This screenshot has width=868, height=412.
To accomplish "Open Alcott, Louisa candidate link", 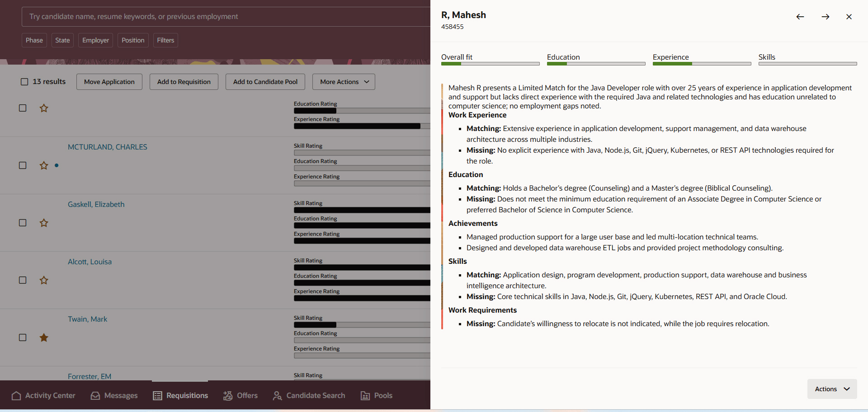I will (90, 262).
